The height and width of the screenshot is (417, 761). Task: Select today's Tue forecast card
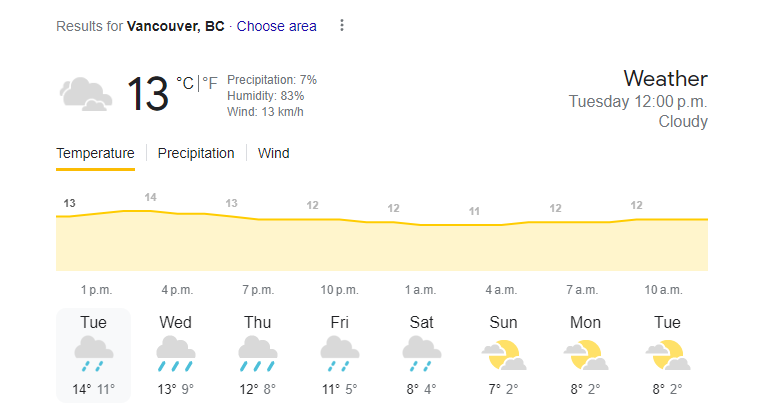94,355
